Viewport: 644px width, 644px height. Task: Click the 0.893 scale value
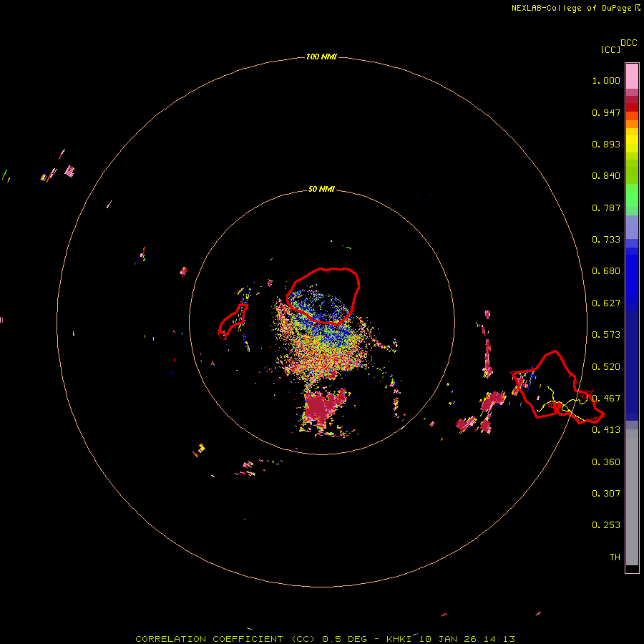pyautogui.click(x=606, y=144)
